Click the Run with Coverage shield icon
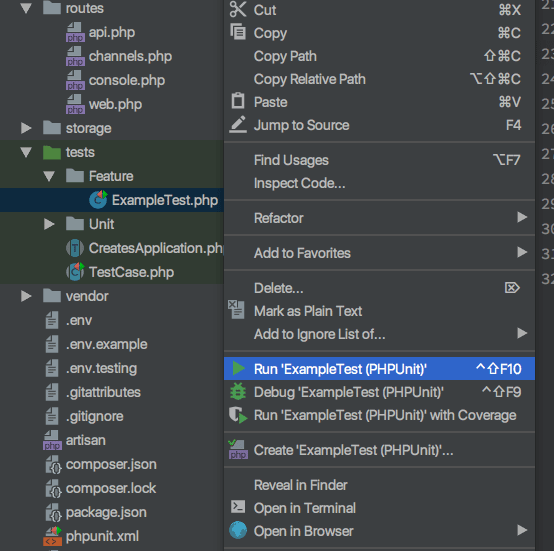This screenshot has height=551, width=554. click(x=238, y=415)
